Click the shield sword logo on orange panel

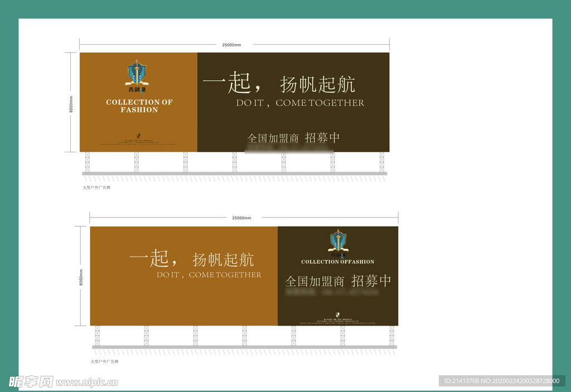pyautogui.click(x=137, y=76)
